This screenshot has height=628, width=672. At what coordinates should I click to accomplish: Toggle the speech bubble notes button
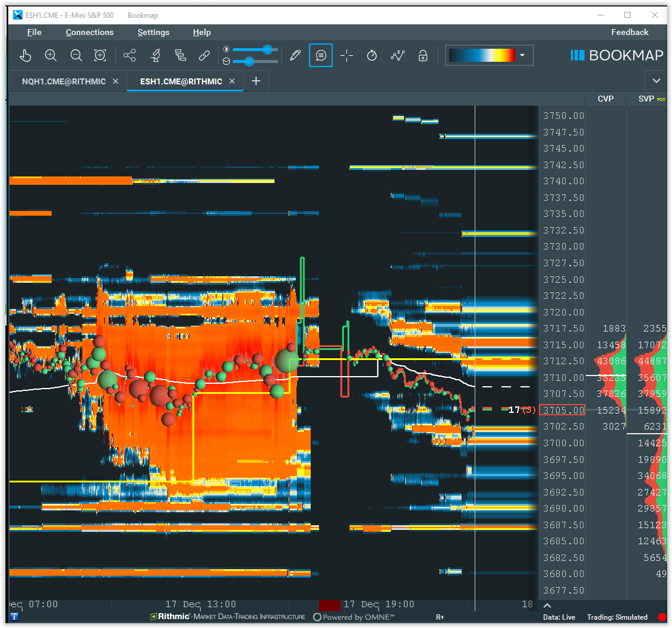(321, 55)
